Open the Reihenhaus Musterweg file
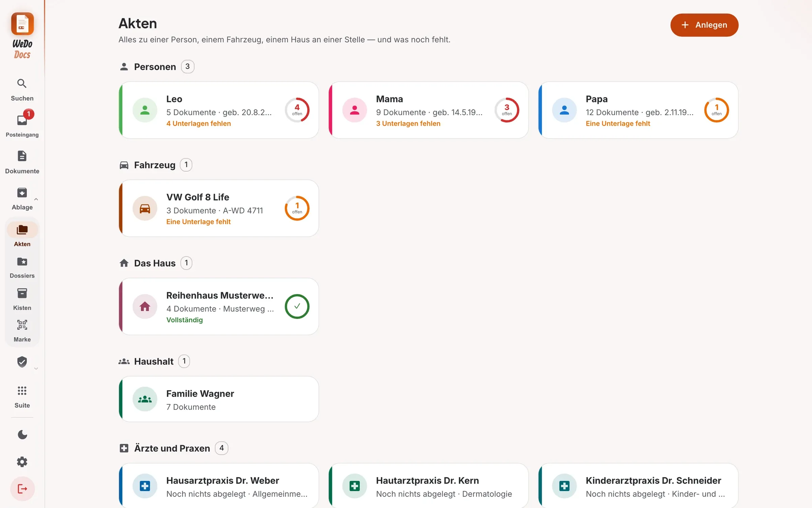 219,306
